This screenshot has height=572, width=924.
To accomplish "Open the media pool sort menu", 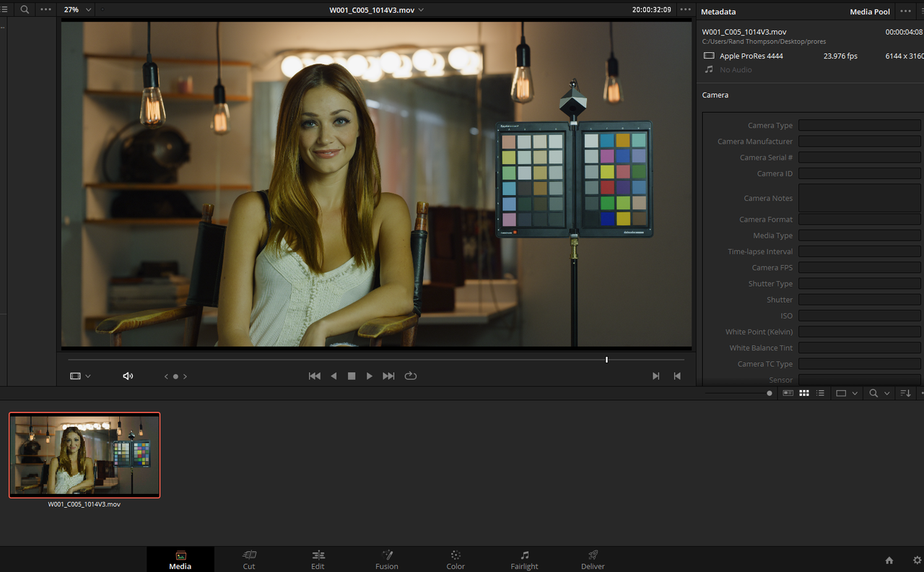I will click(906, 394).
